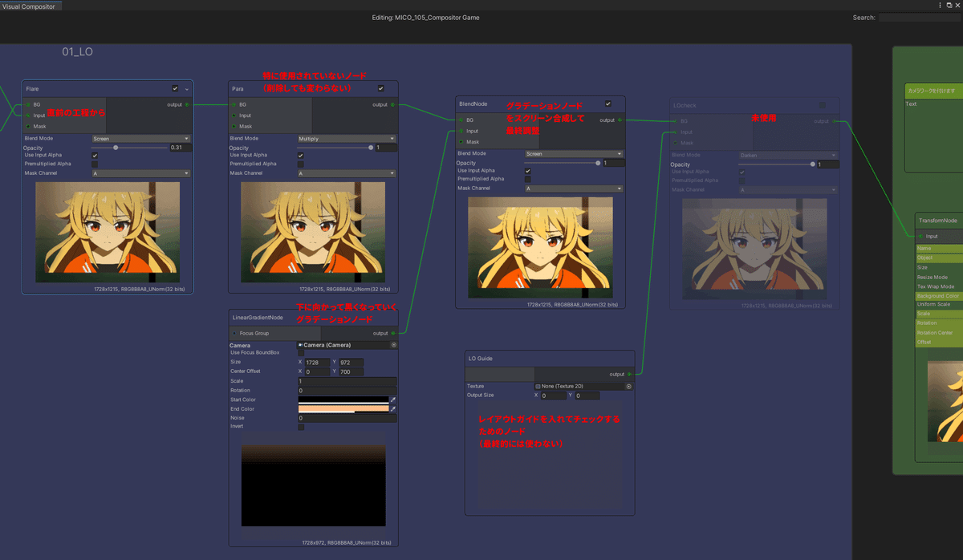The height and width of the screenshot is (560, 963).
Task: Click the LinearGradientNode output port
Action: click(393, 333)
